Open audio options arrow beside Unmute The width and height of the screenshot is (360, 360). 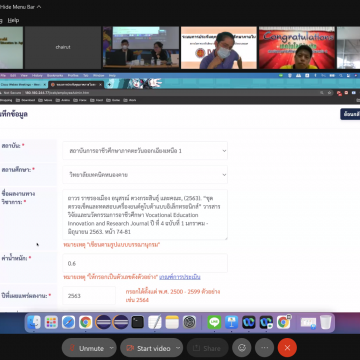tap(112, 348)
